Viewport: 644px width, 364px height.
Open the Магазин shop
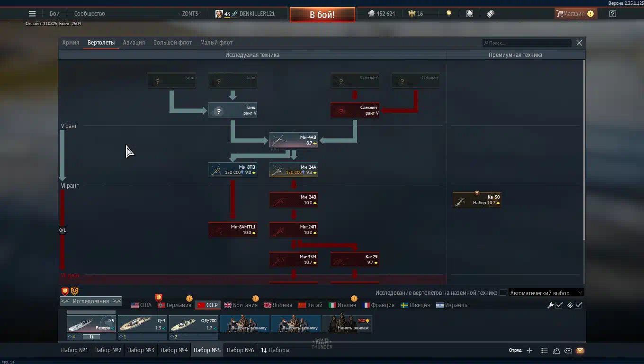575,14
